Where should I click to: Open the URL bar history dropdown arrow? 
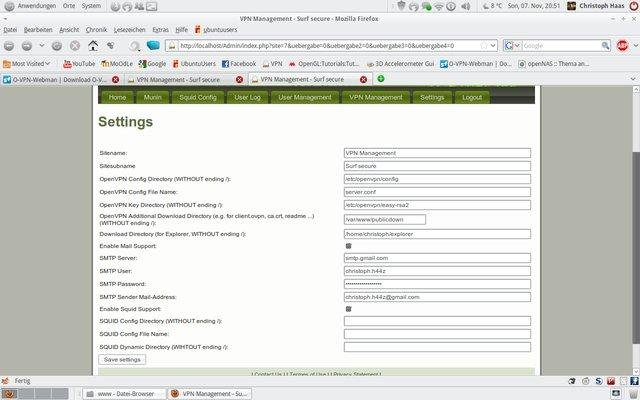(x=493, y=46)
